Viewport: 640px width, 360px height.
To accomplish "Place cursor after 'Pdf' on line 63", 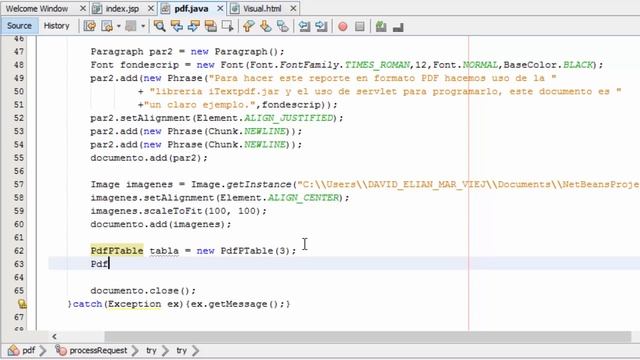I will pos(109,264).
